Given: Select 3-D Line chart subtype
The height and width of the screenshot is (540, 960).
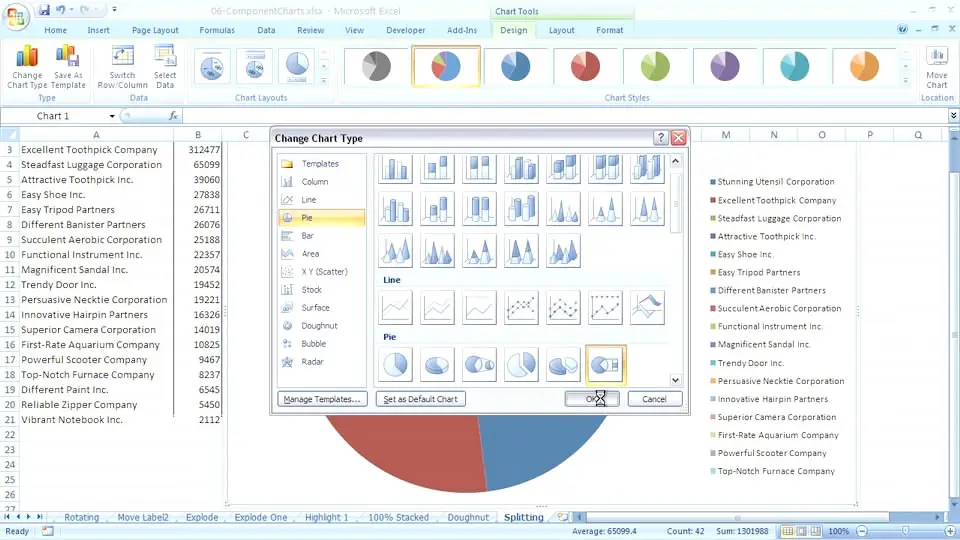Looking at the screenshot, I should click(x=647, y=307).
